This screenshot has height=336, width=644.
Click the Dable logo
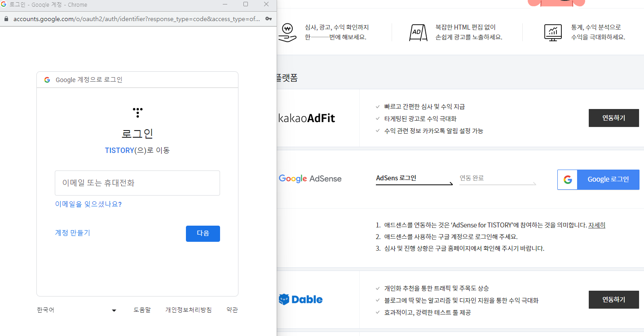300,299
